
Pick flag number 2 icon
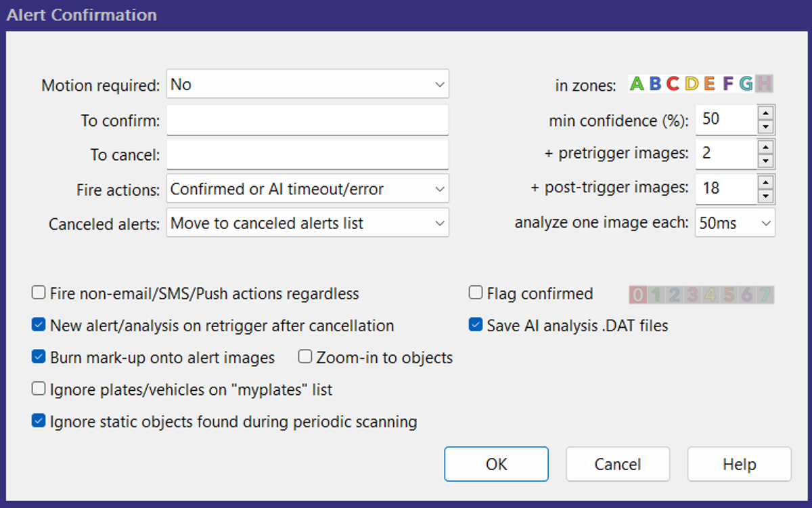coord(674,295)
